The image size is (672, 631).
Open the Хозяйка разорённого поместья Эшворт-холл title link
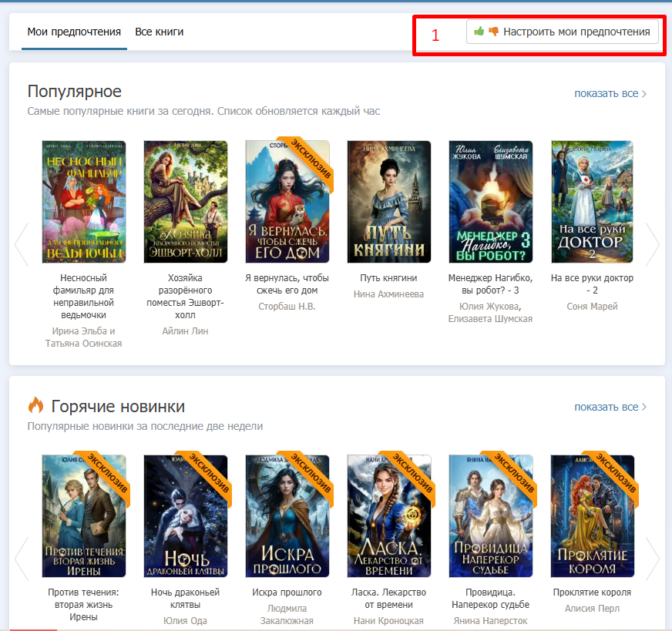pos(186,296)
